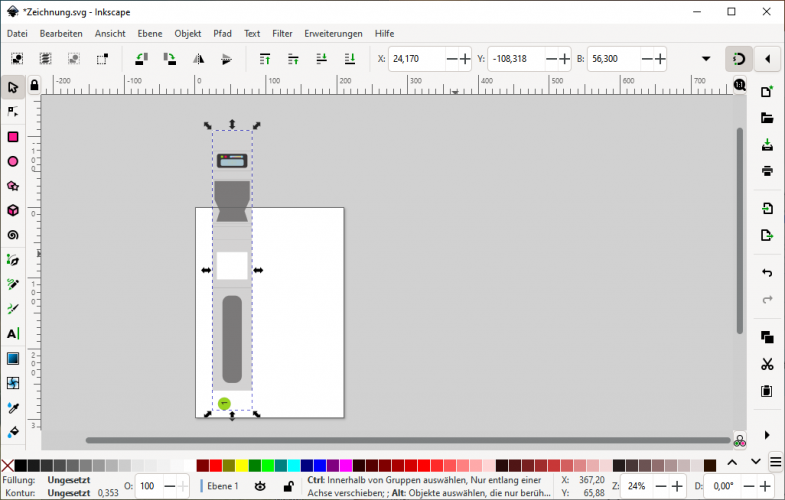Open the Erweiterungen menu

333,34
